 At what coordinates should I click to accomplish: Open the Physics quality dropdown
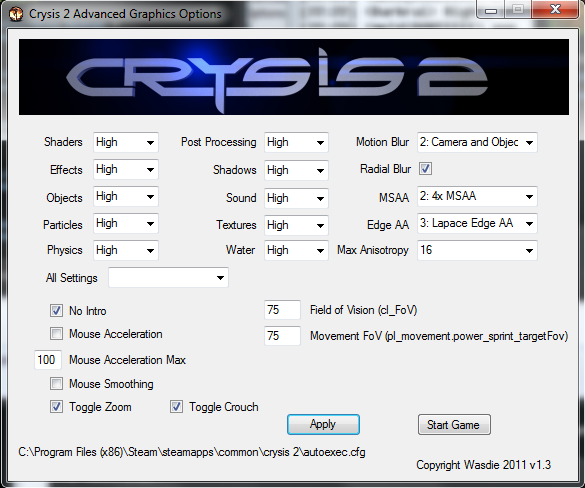(126, 250)
